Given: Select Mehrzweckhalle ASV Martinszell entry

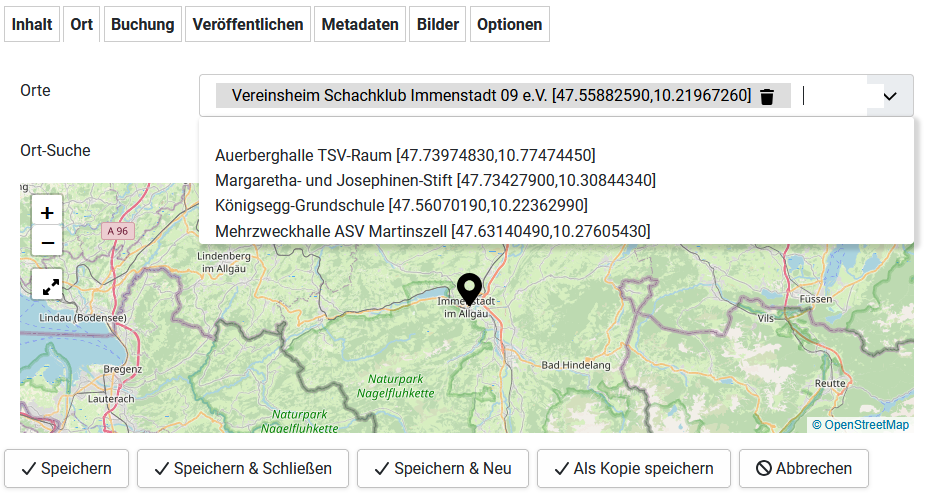Looking at the screenshot, I should (x=432, y=231).
